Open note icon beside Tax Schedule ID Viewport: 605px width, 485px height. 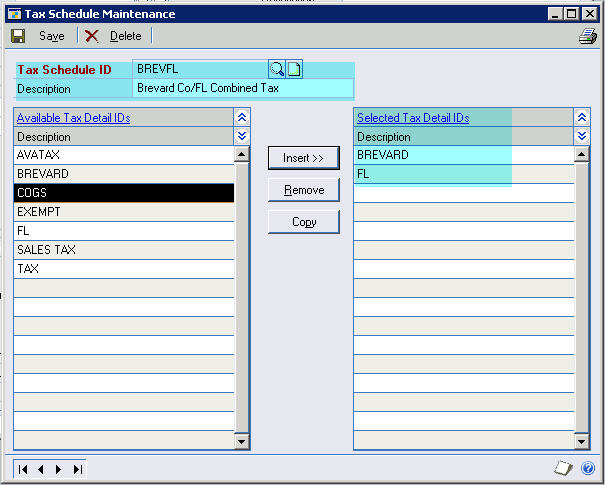[294, 69]
